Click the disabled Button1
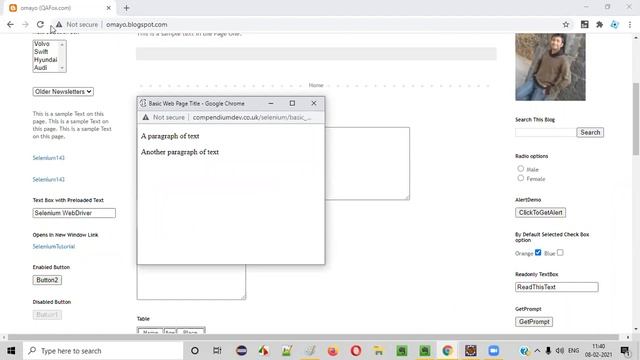Viewport: 640px width, 360px height. pos(47,315)
